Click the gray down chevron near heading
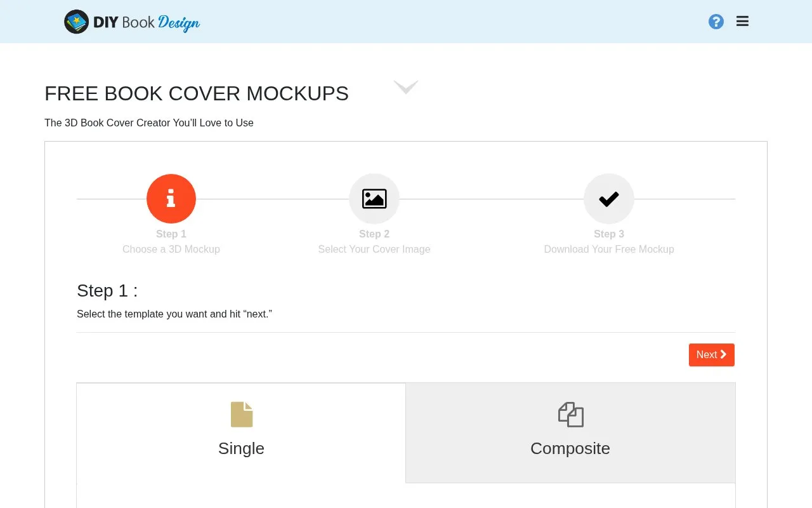812x508 pixels. pos(406,87)
